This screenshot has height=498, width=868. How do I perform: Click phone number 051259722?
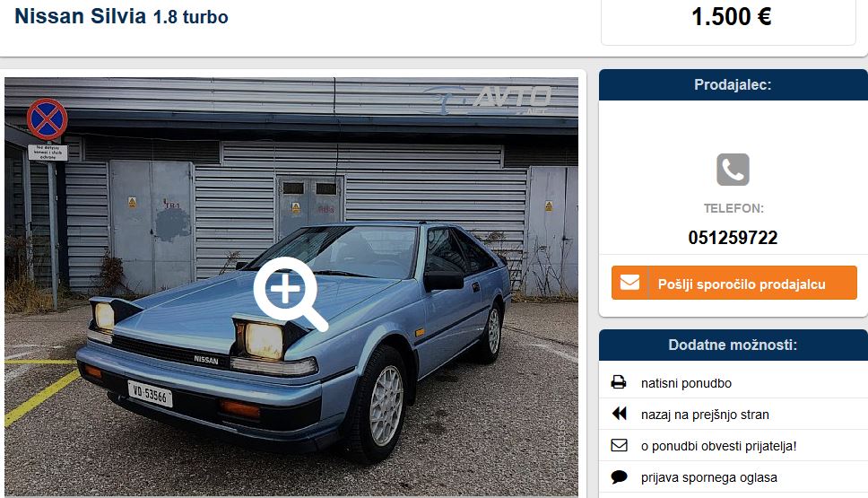point(733,238)
